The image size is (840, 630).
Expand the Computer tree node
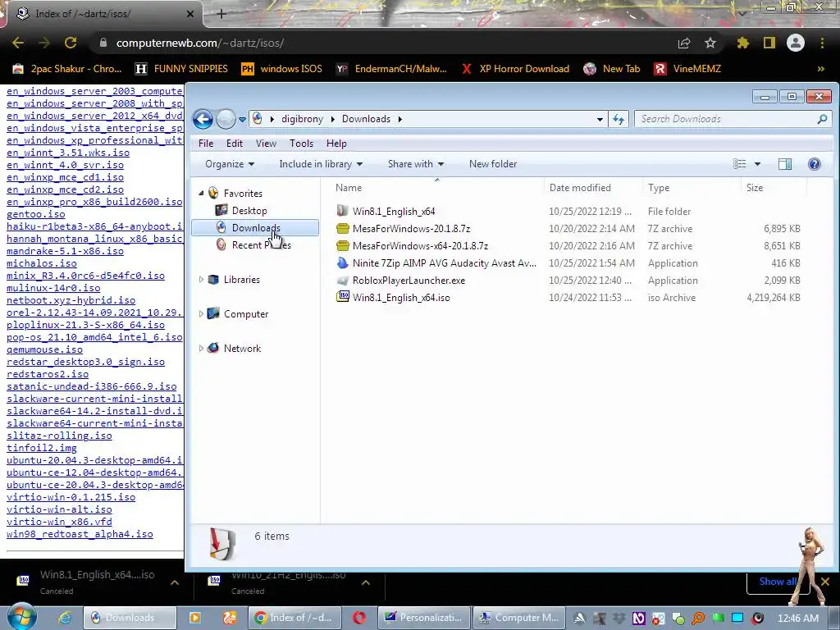click(202, 313)
